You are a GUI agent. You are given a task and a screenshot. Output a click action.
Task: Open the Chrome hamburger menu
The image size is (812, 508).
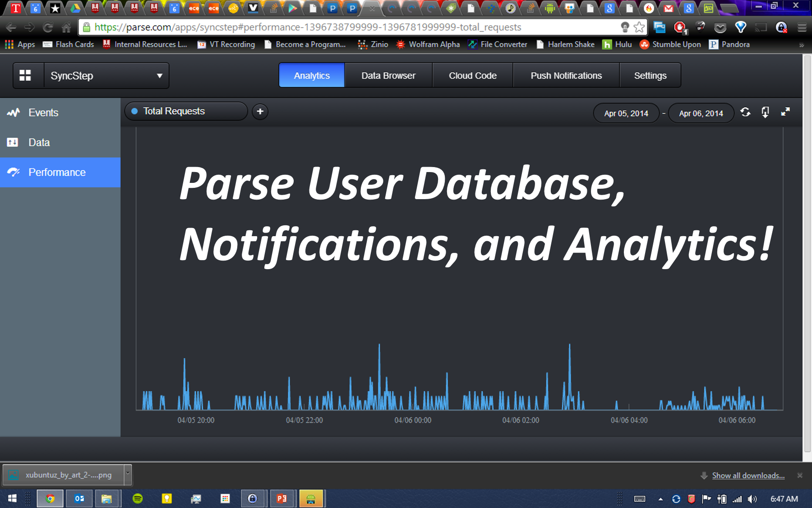coord(802,28)
